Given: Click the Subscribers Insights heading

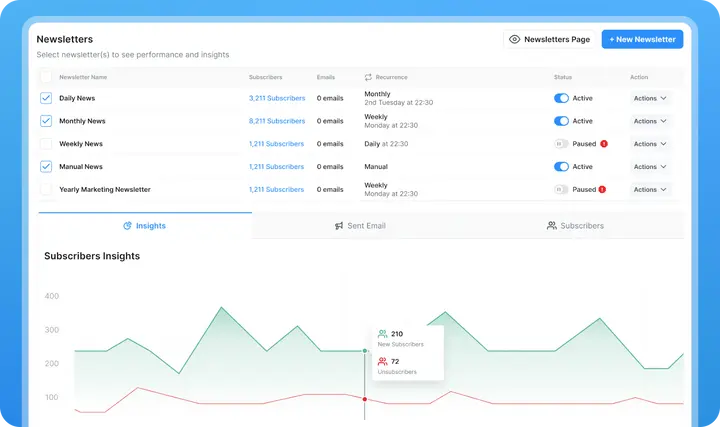Looking at the screenshot, I should 92,256.
